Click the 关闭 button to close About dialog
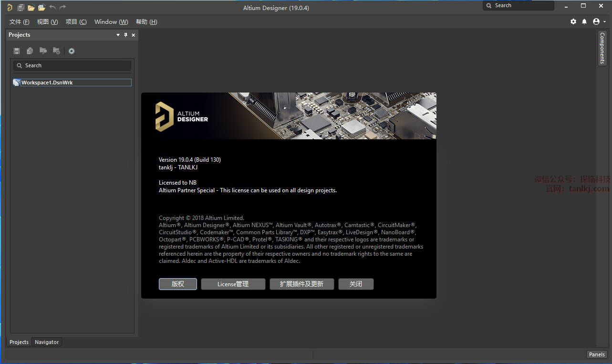The width and height of the screenshot is (612, 364). click(356, 284)
